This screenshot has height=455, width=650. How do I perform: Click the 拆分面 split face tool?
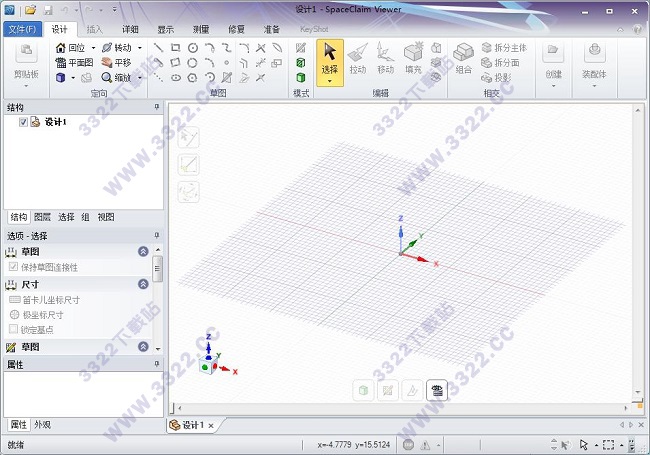500,63
